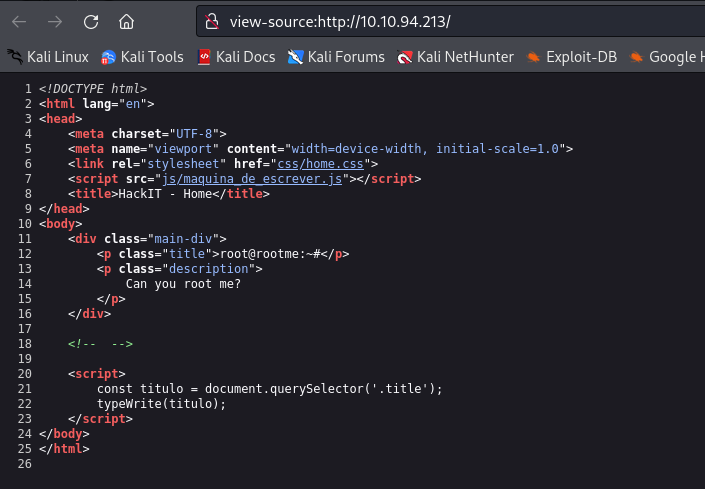Click the '<!DOCTYPE html>' line
This screenshot has height=489, width=705.
point(93,89)
